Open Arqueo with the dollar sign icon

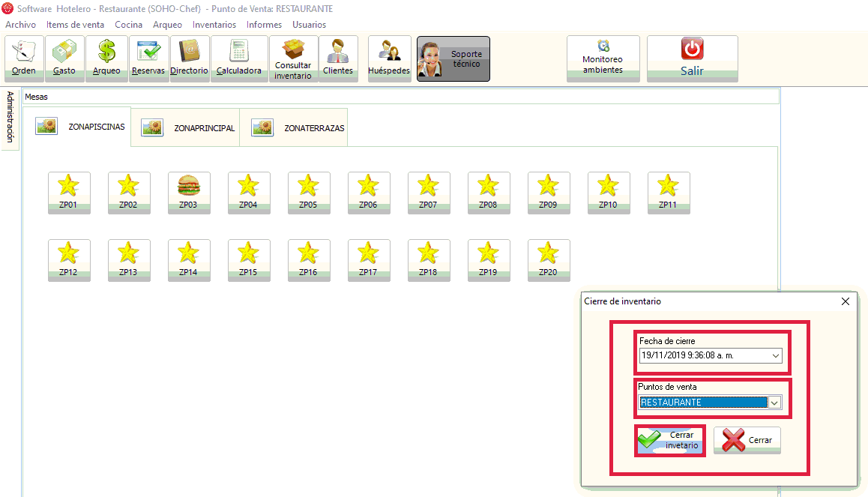coord(106,58)
